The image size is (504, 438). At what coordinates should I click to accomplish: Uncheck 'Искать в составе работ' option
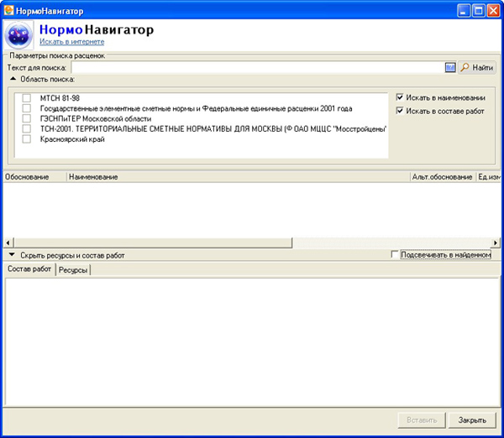pos(400,111)
